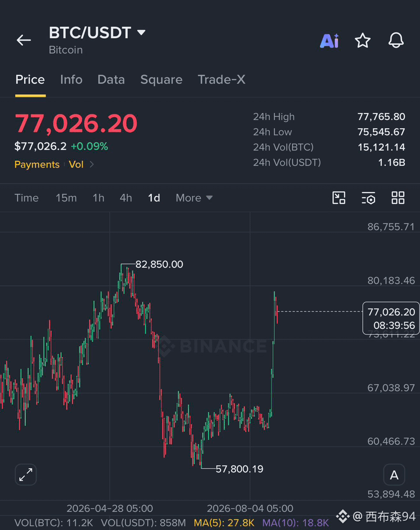Switch to the Data tab

click(111, 80)
